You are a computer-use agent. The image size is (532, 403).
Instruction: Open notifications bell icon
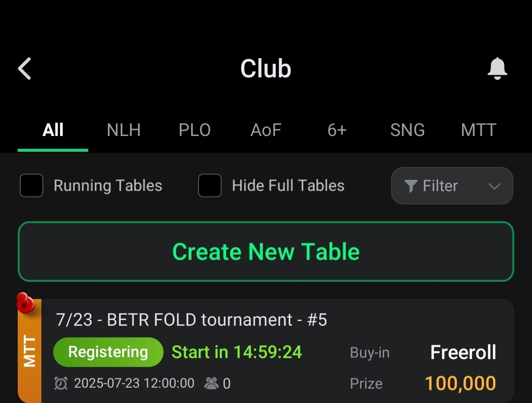tap(497, 68)
